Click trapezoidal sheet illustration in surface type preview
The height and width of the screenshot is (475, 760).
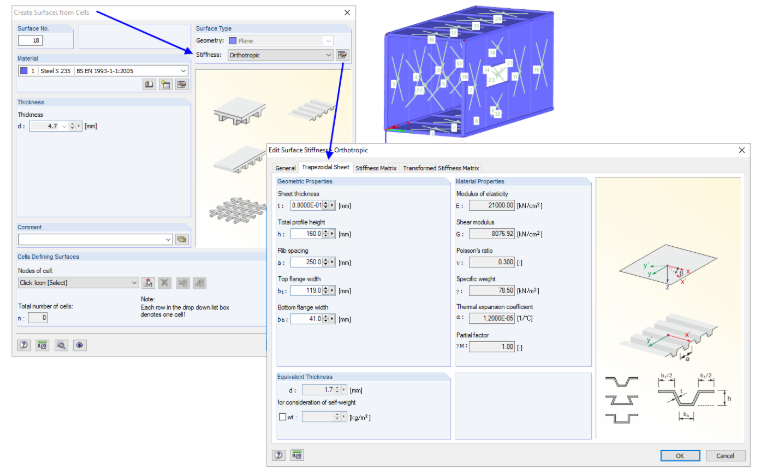coord(313,111)
